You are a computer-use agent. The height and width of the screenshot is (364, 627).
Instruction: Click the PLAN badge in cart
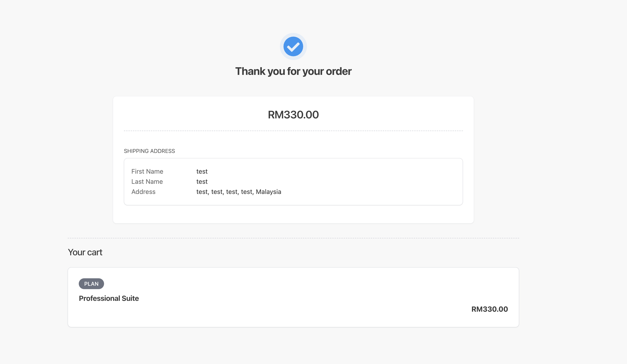click(91, 284)
